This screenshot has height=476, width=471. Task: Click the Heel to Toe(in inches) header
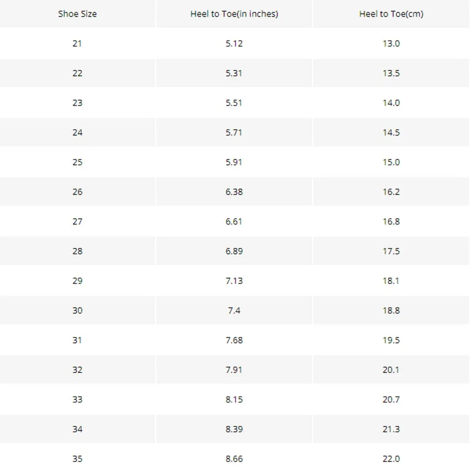pyautogui.click(x=234, y=14)
